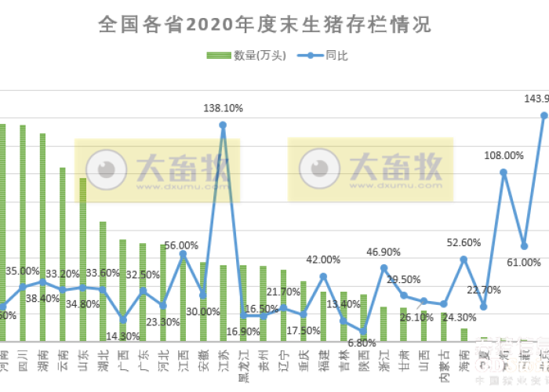Click the 浙江 axis label

[384, 361]
